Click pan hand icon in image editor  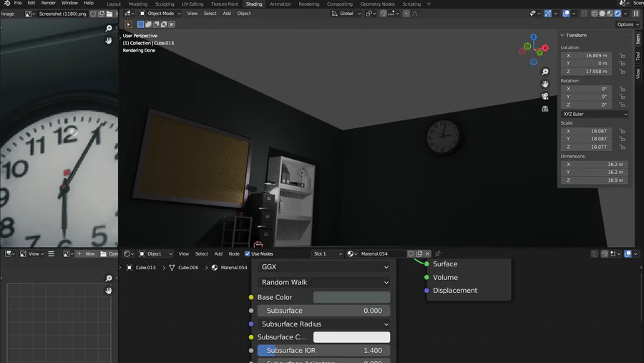pyautogui.click(x=109, y=40)
